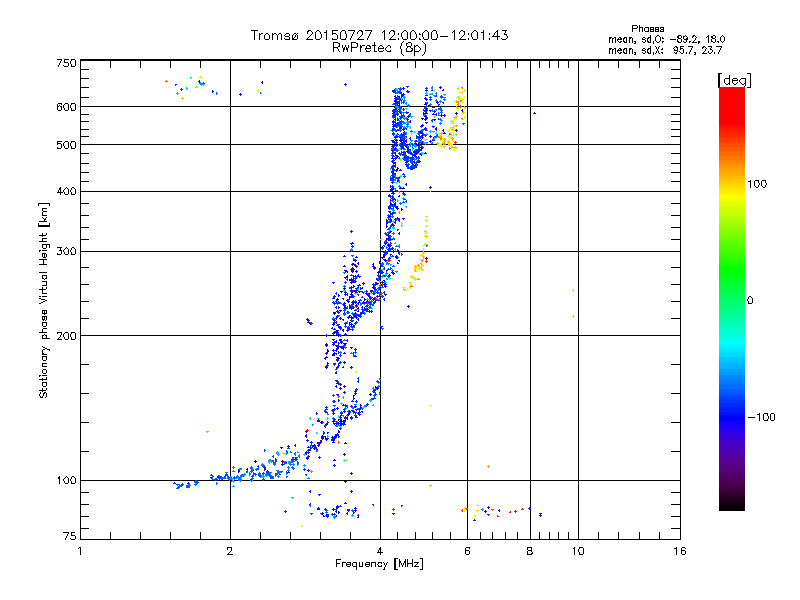Click the 'mean, sd,X: 95.7, 23.7' line
The width and height of the screenshot is (800, 600).
(665, 50)
